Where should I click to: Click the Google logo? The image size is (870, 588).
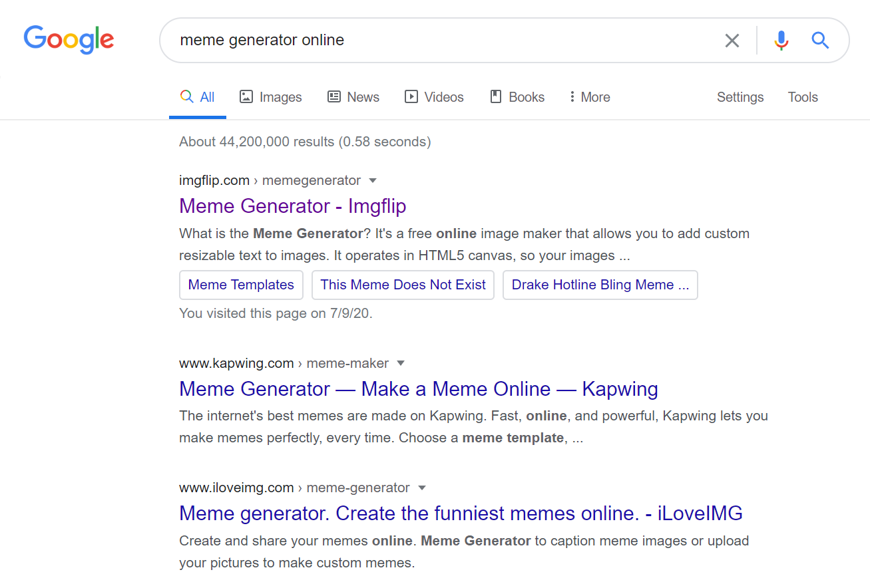69,40
